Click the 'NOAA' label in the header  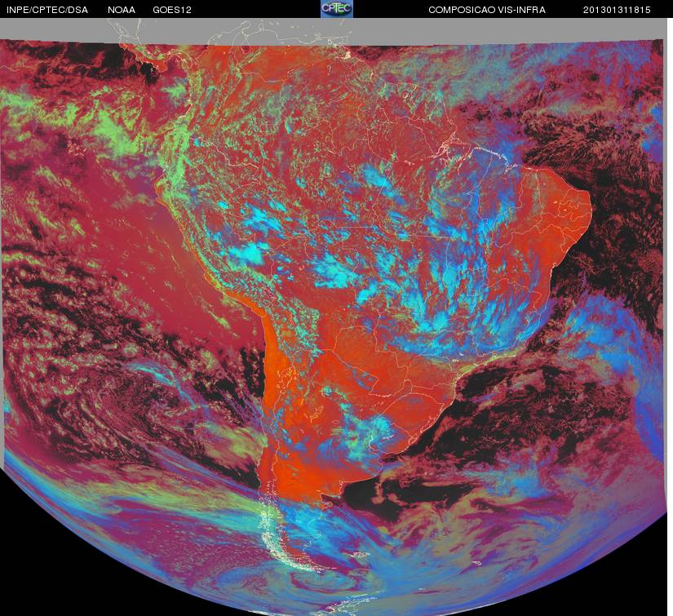[122, 10]
